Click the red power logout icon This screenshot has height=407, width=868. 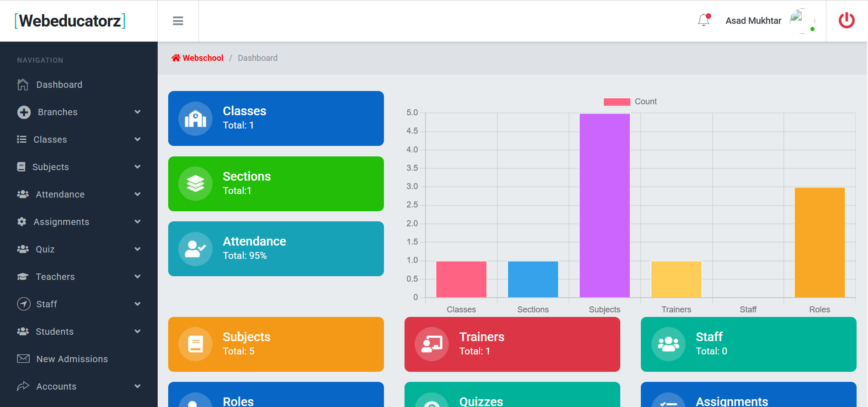[847, 21]
